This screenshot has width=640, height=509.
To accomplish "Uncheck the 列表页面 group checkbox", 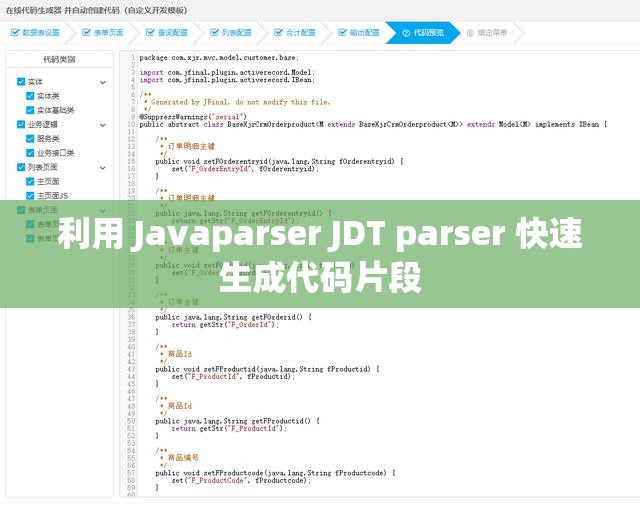I will (x=21, y=167).
